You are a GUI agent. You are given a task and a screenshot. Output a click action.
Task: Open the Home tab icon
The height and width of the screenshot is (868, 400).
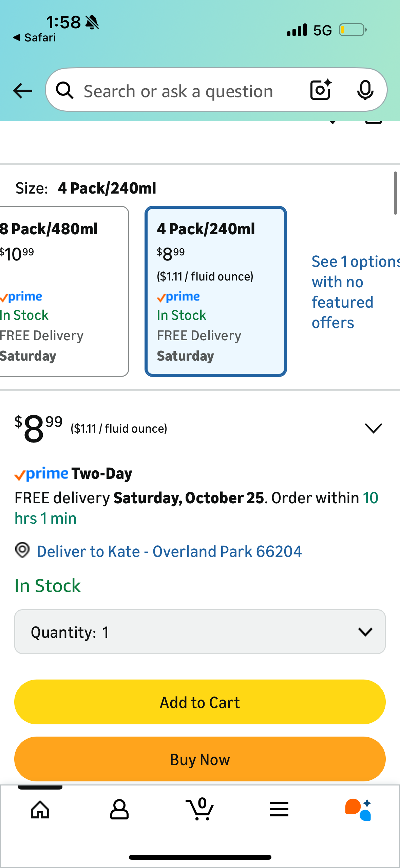pos(40,810)
